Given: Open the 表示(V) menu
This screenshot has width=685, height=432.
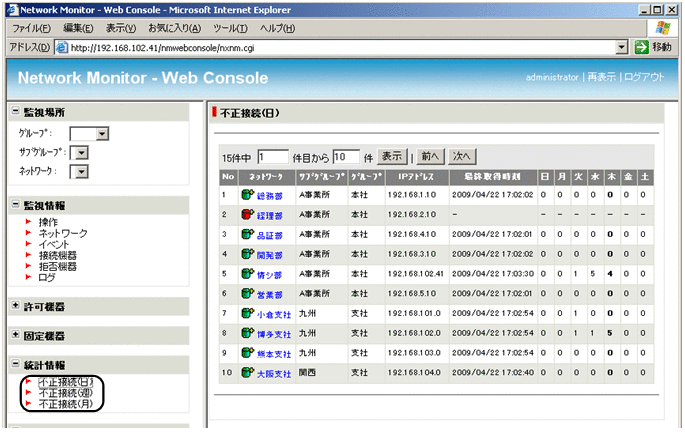Looking at the screenshot, I should click(x=121, y=28).
